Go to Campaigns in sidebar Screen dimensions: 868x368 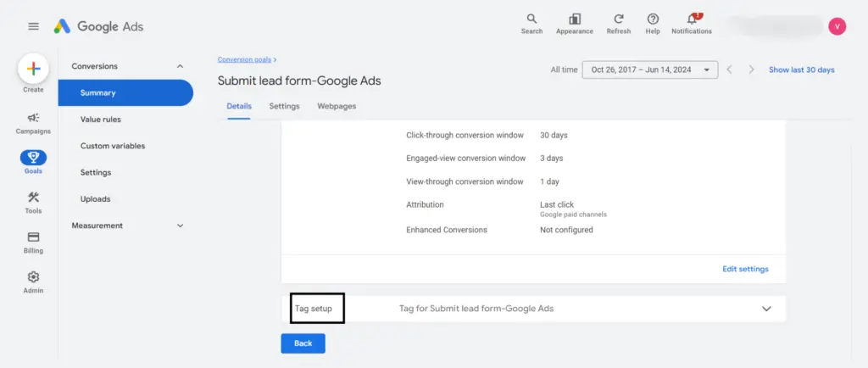click(x=33, y=124)
